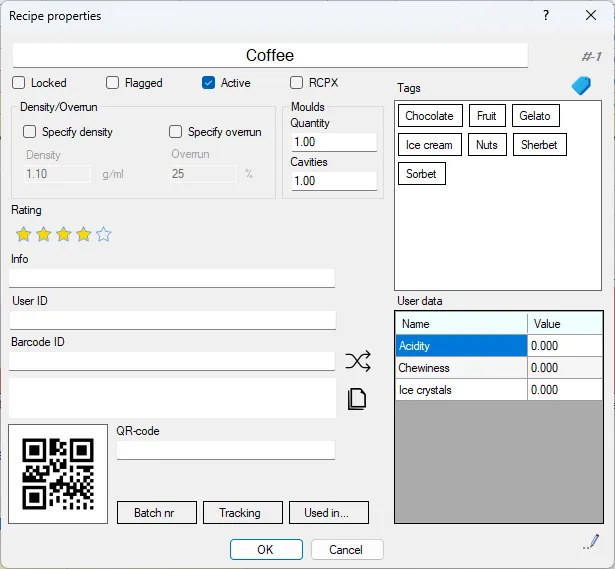The height and width of the screenshot is (569, 615).
Task: Click the Info text field
Action: click(172, 278)
